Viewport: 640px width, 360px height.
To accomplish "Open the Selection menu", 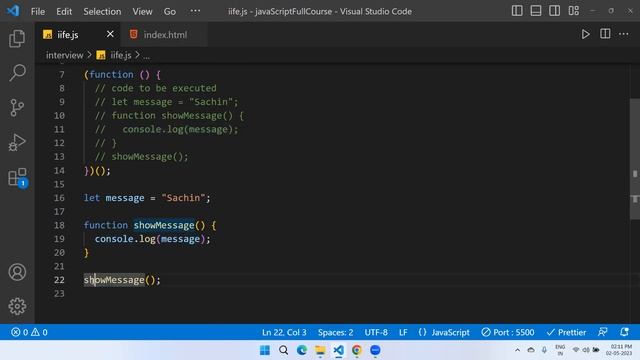I will pos(102,11).
